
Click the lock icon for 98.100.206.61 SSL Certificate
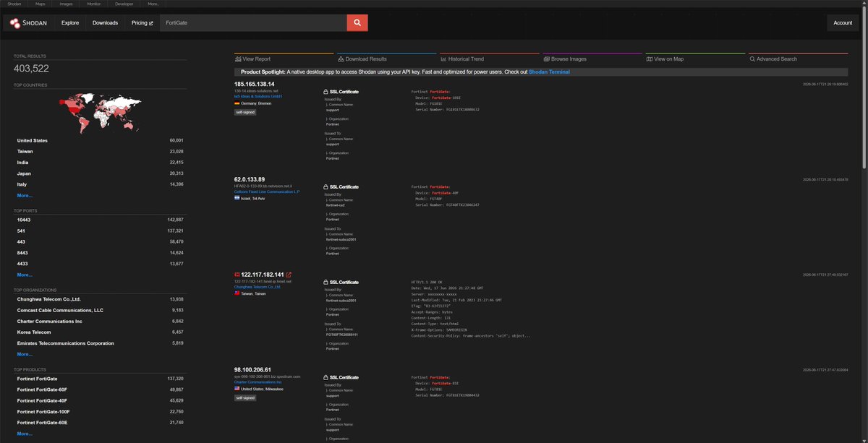pyautogui.click(x=325, y=377)
